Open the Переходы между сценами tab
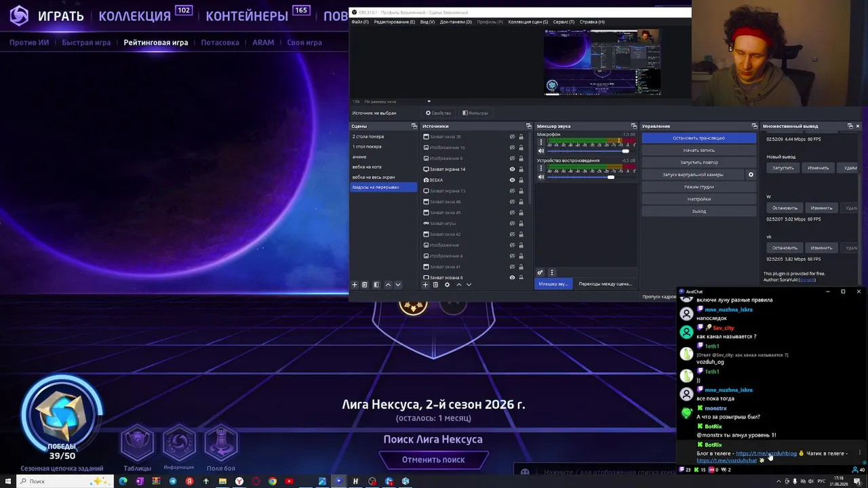 tap(605, 284)
